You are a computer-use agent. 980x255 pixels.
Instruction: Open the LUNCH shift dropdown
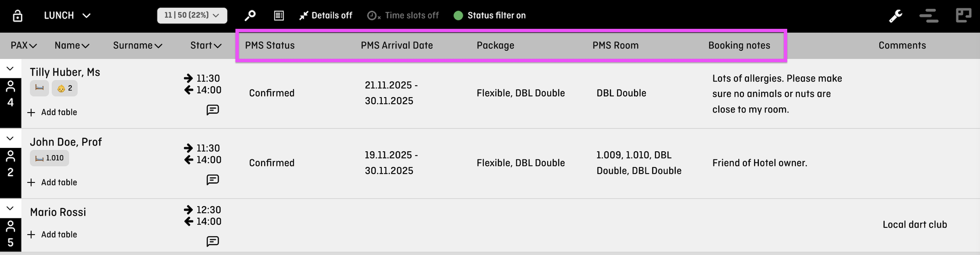coord(67,15)
